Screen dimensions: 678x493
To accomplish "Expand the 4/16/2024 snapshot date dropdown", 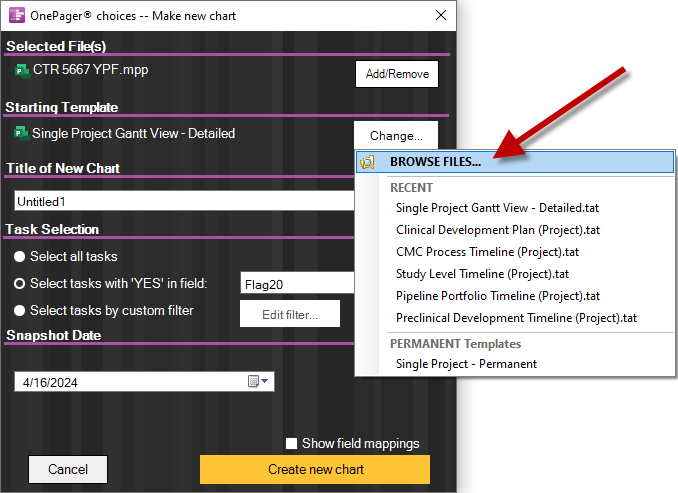I will pos(266,381).
